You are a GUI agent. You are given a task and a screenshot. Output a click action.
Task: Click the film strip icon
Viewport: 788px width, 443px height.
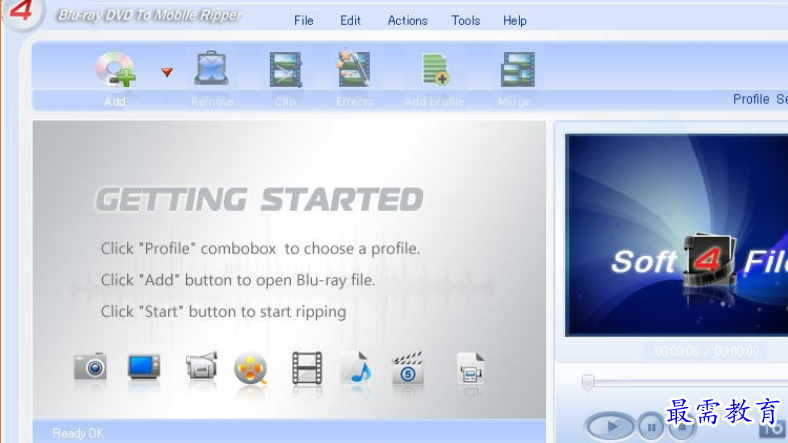click(307, 368)
